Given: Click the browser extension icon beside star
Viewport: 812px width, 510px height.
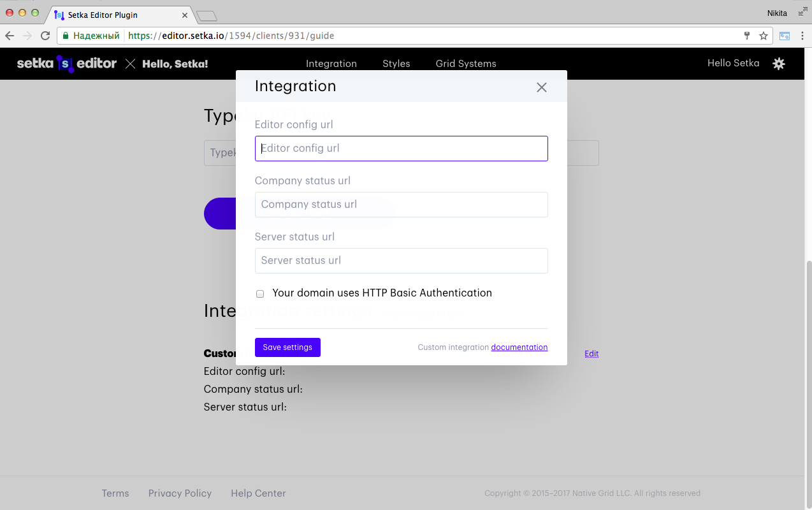Looking at the screenshot, I should click(x=785, y=36).
